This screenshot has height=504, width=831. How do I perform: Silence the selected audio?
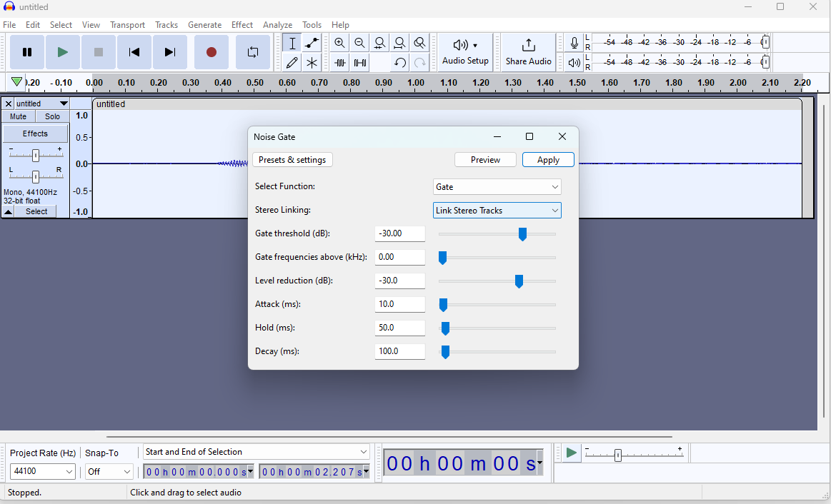click(359, 62)
